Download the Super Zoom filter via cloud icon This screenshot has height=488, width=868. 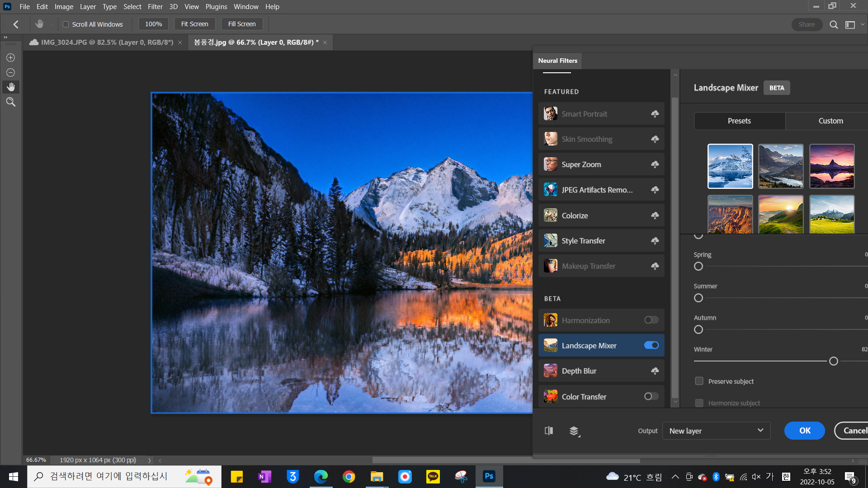coord(655,164)
